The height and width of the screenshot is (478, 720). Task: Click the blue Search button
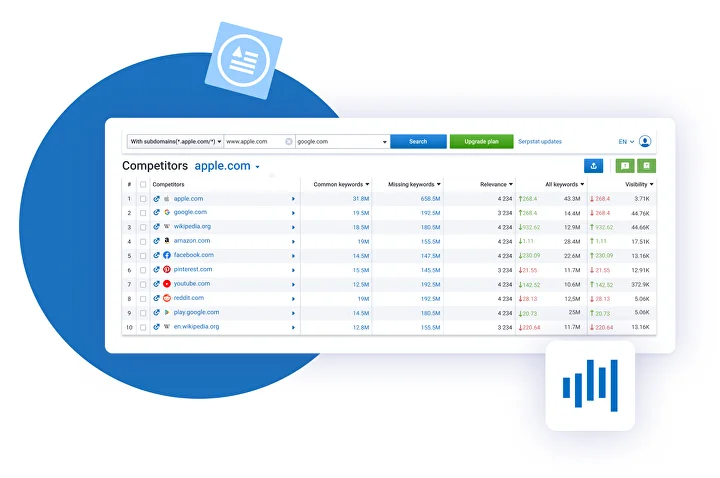[418, 141]
